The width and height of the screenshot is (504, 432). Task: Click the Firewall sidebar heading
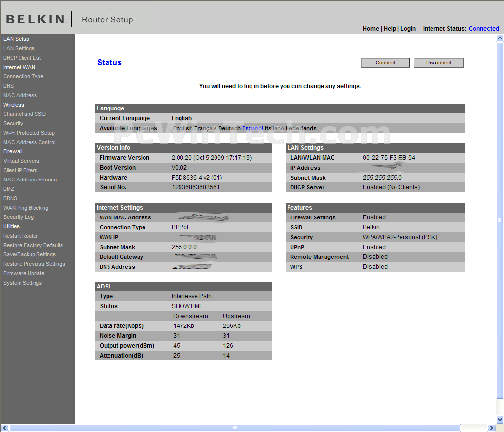(x=13, y=151)
